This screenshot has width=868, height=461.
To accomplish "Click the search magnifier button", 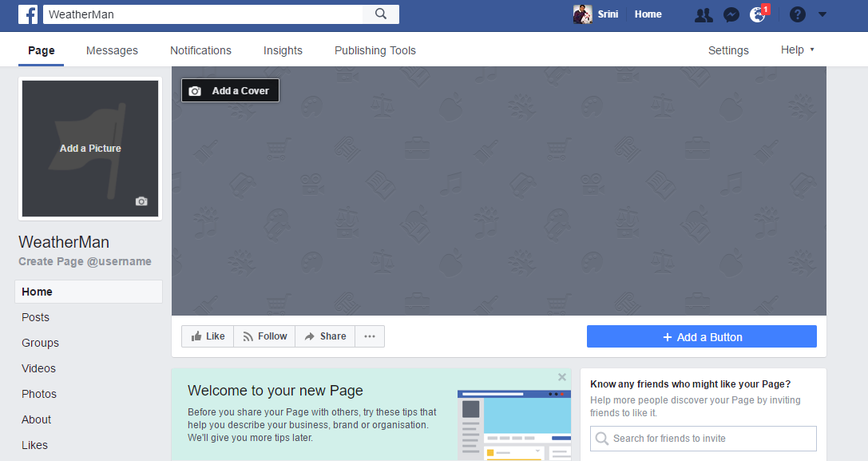I will [381, 14].
